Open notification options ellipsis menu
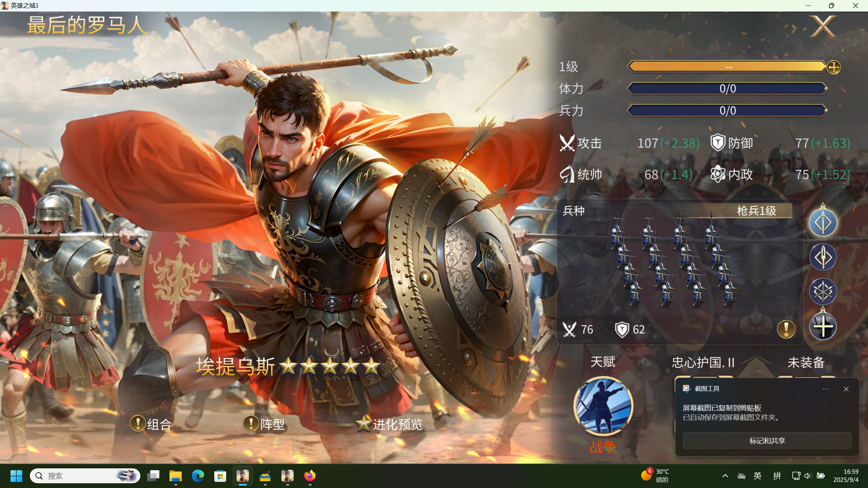The width and height of the screenshot is (868, 488). point(826,389)
